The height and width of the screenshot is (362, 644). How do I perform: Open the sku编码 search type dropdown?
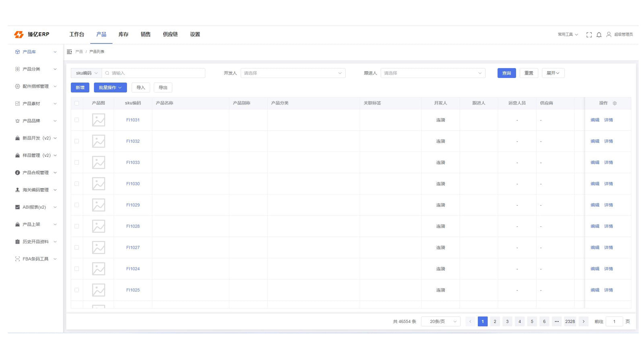[x=87, y=73]
